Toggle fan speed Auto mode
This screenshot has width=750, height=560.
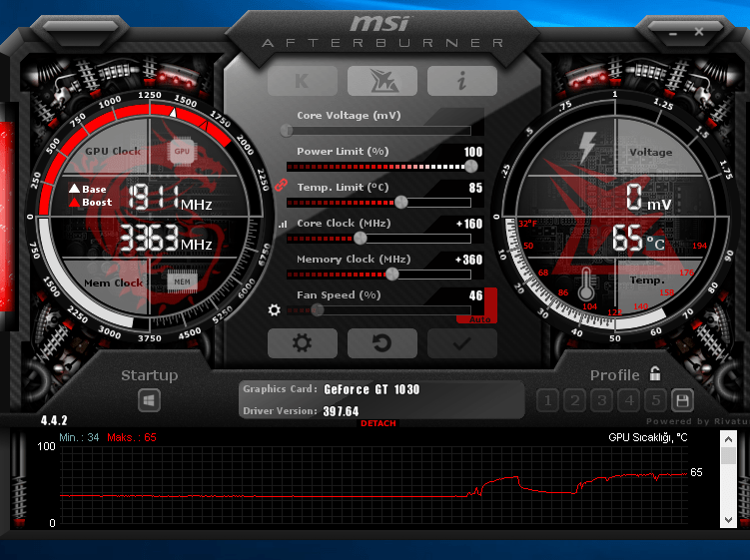479,319
